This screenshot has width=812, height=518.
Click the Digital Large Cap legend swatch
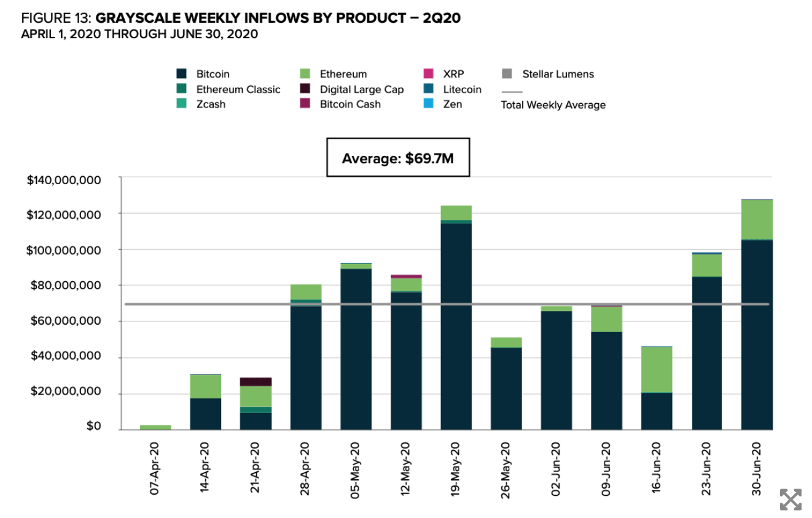coord(304,89)
